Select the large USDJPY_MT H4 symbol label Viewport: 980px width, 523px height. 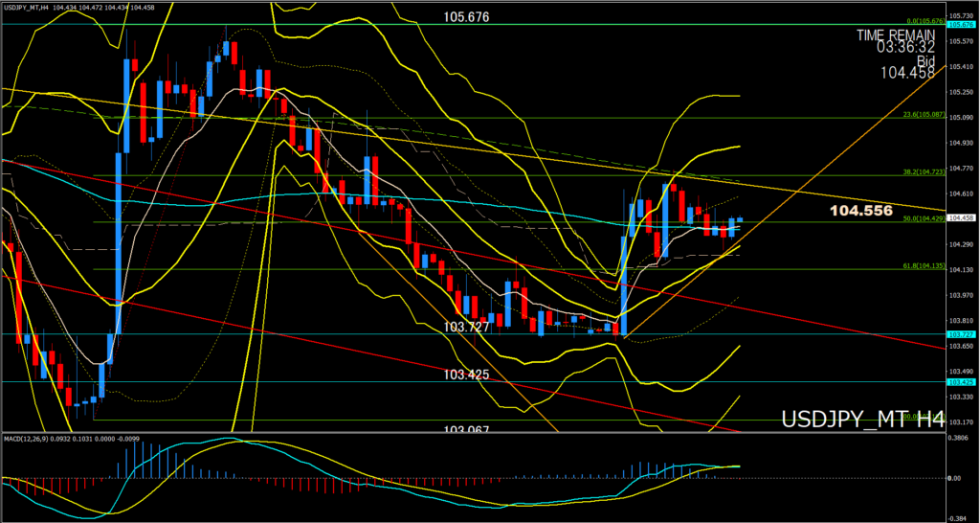[863, 420]
